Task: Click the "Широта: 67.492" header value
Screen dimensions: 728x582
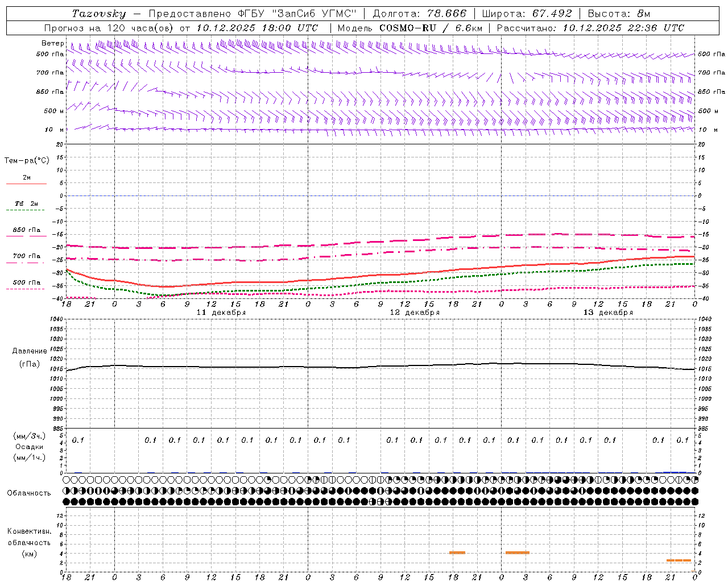Action: click(527, 14)
